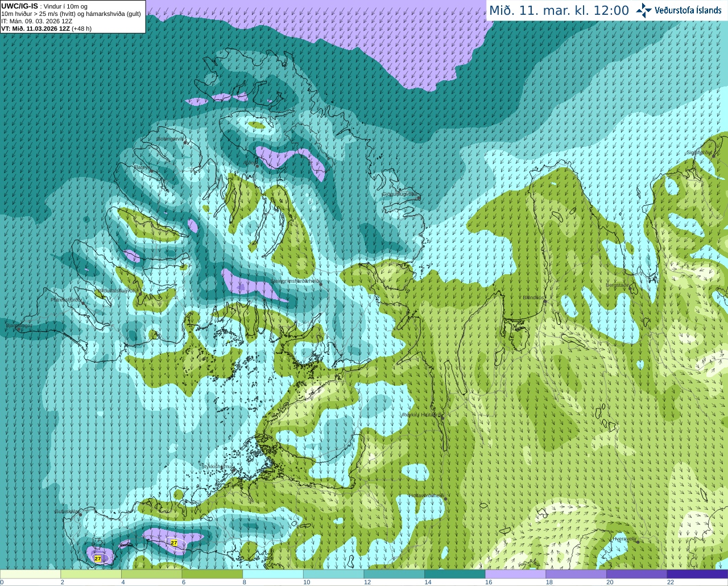
Task: Click the Bergstaðir station label
Action: coord(618,285)
